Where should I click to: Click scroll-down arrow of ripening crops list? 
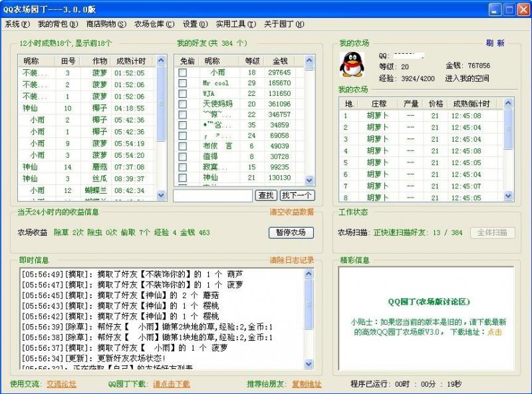[161, 195]
